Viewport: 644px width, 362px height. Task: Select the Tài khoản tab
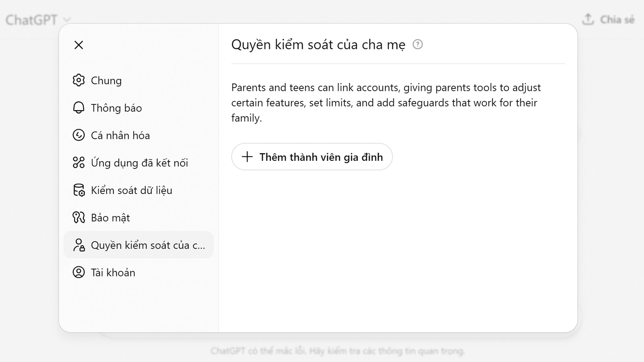pos(113,272)
